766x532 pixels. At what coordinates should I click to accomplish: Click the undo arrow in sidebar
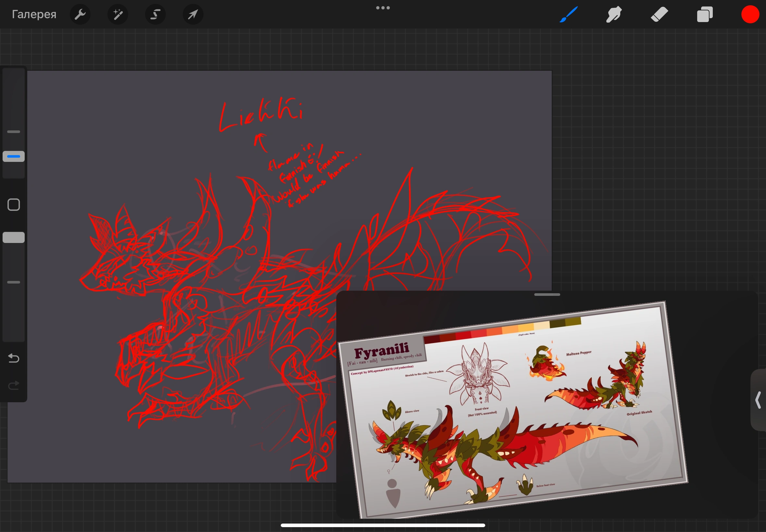(14, 358)
